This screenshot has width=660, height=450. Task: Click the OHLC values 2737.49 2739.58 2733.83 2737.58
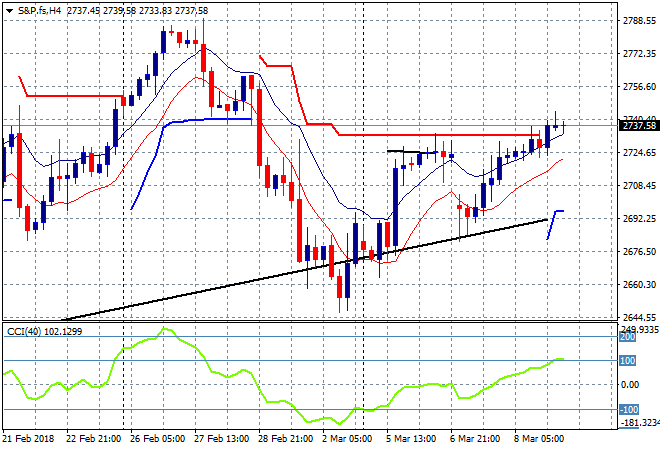click(137, 11)
